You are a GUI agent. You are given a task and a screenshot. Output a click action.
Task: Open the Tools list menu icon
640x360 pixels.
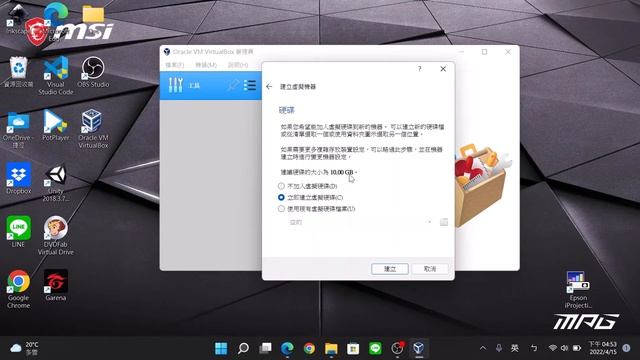[250, 85]
